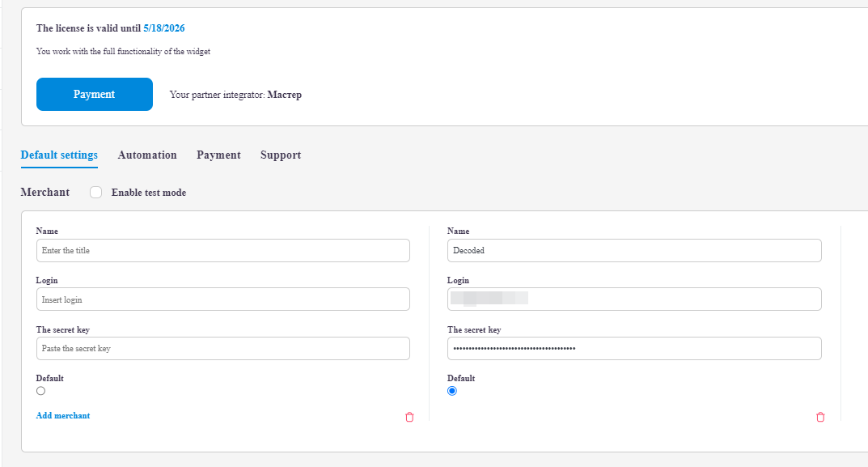The height and width of the screenshot is (467, 868).
Task: Select Default radio for the empty merchant
Action: [41, 391]
